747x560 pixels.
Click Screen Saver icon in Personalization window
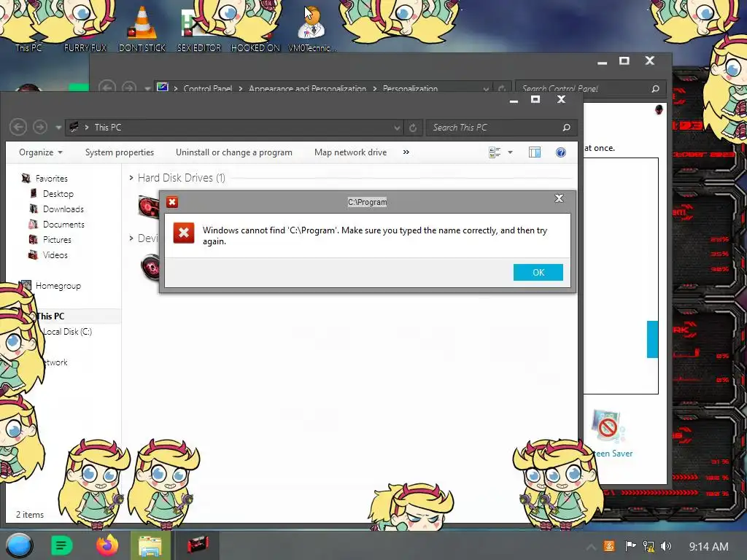point(608,426)
